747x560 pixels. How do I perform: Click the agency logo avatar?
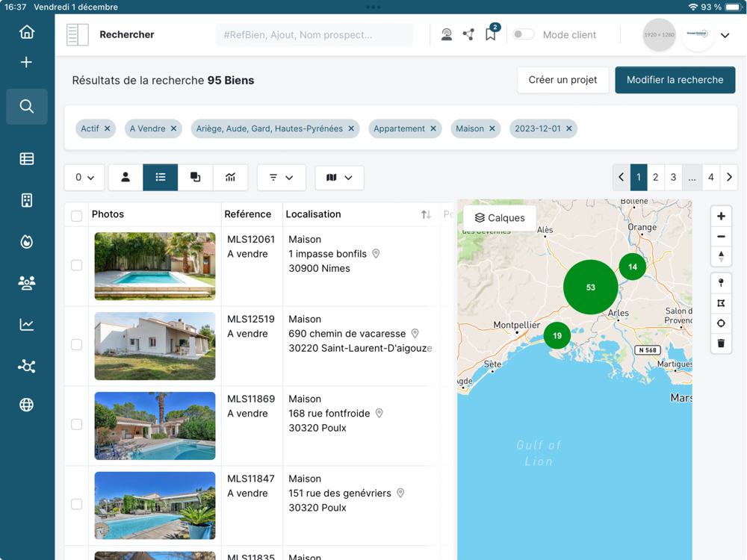click(x=698, y=34)
